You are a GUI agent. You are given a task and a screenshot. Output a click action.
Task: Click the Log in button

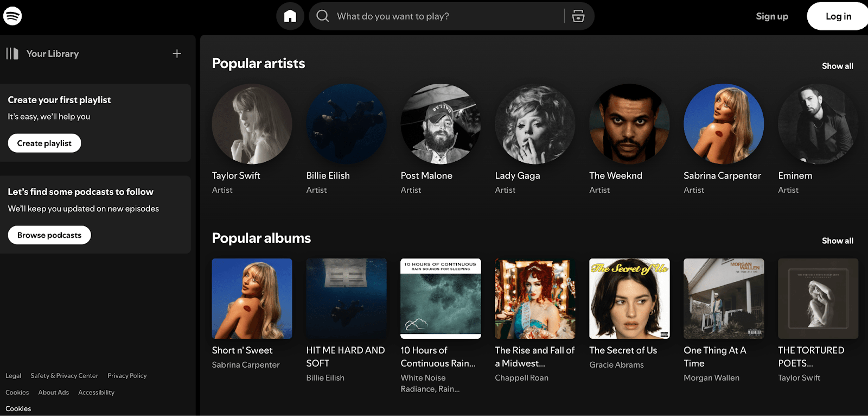838,16
